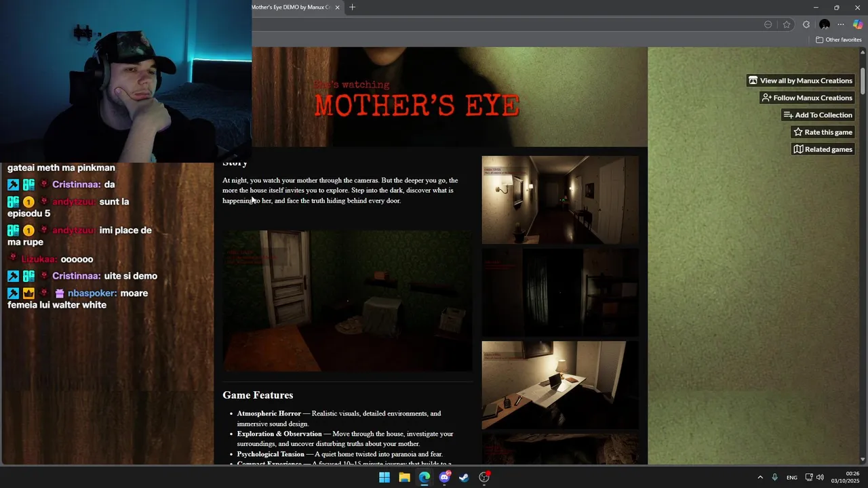
Task: Open the large door room screenshot
Action: pos(347,301)
